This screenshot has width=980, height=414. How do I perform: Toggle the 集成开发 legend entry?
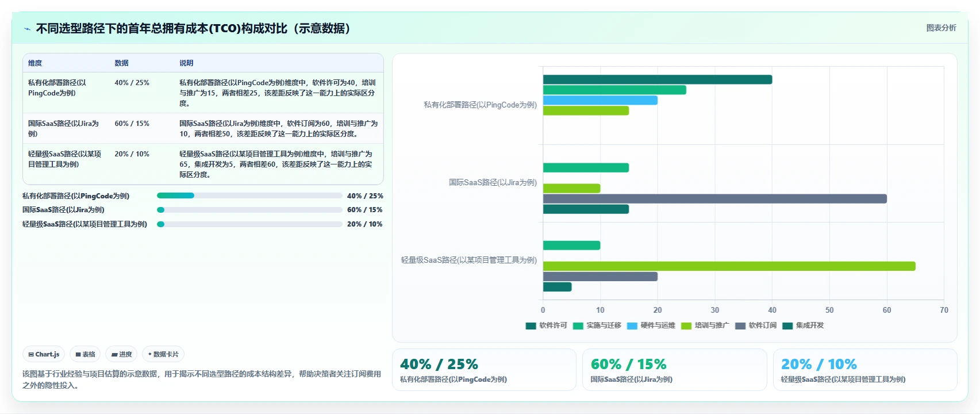(x=803, y=325)
